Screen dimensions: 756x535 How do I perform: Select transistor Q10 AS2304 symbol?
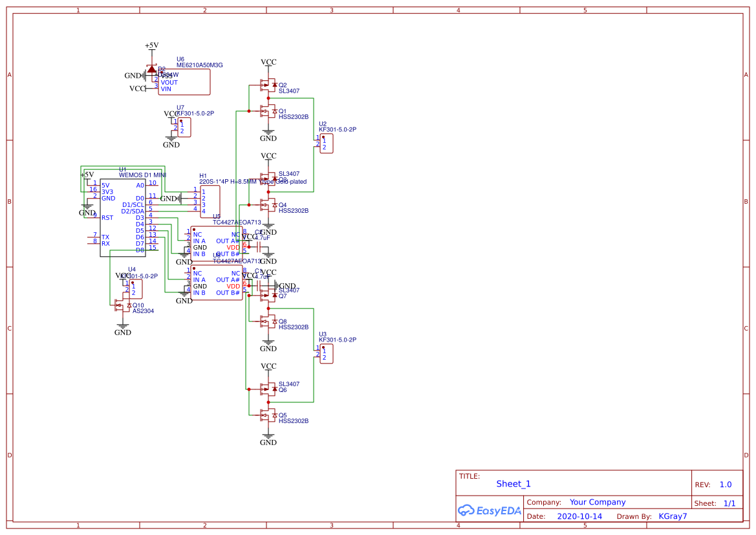[123, 303]
